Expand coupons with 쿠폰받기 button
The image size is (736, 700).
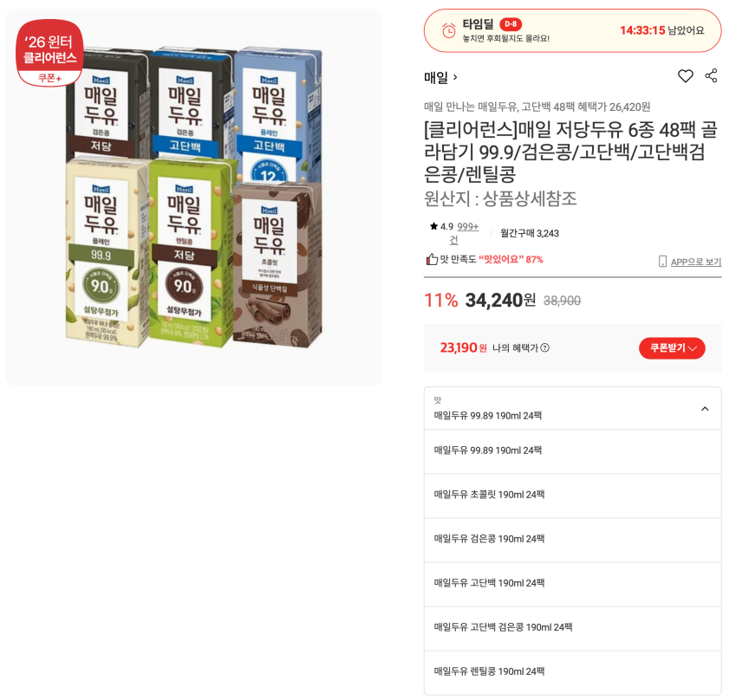coord(672,348)
